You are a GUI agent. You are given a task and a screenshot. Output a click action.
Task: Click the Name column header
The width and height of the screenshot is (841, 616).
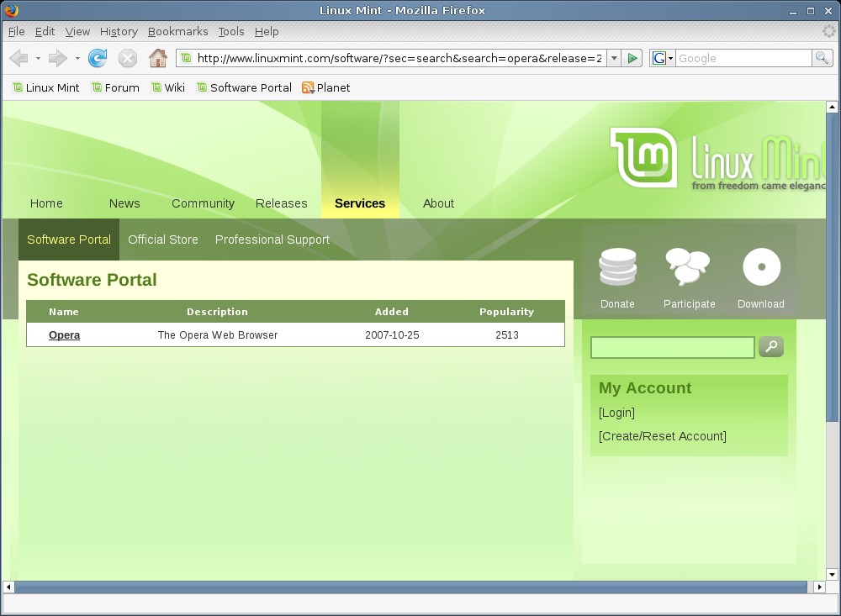[x=64, y=312]
